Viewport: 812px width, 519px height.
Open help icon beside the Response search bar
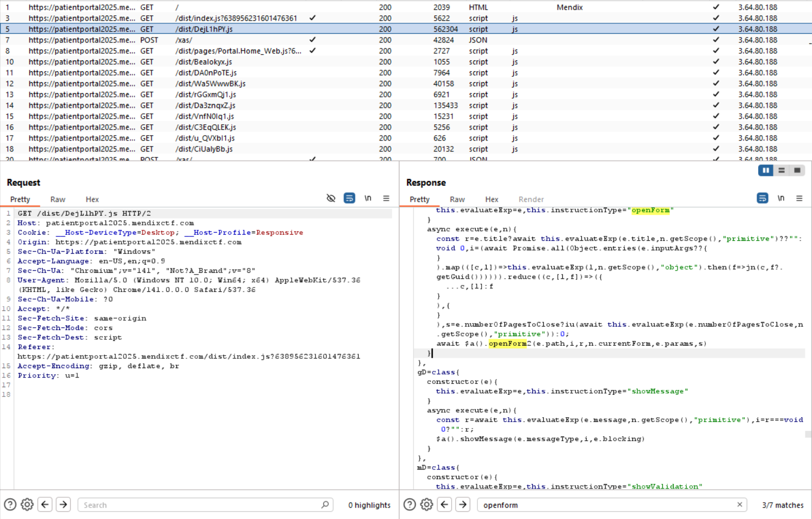410,505
